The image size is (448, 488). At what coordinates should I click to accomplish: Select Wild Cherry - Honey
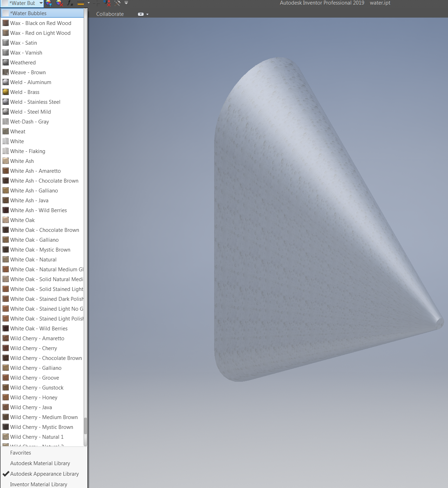click(42, 398)
